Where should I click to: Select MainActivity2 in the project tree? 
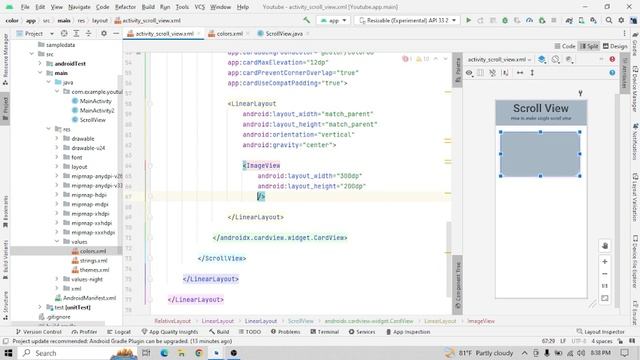point(97,110)
